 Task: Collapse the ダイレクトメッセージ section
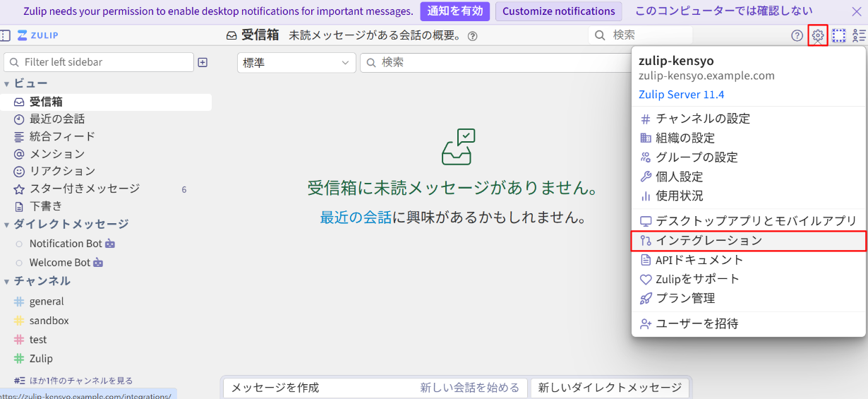coord(7,225)
